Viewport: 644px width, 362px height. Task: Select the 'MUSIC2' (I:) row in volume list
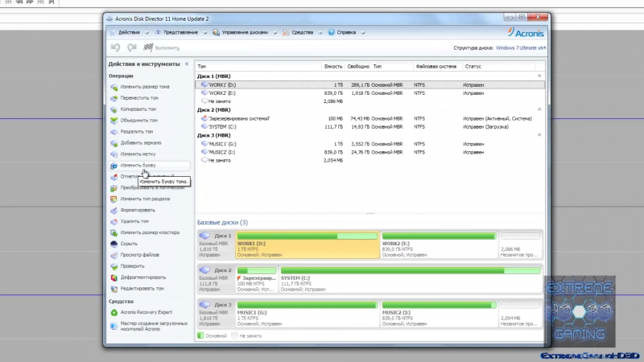pyautogui.click(x=370, y=152)
